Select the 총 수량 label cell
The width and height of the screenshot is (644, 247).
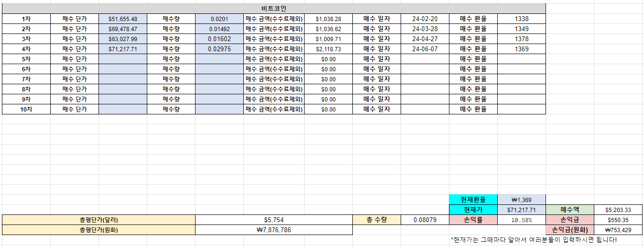coord(377,220)
